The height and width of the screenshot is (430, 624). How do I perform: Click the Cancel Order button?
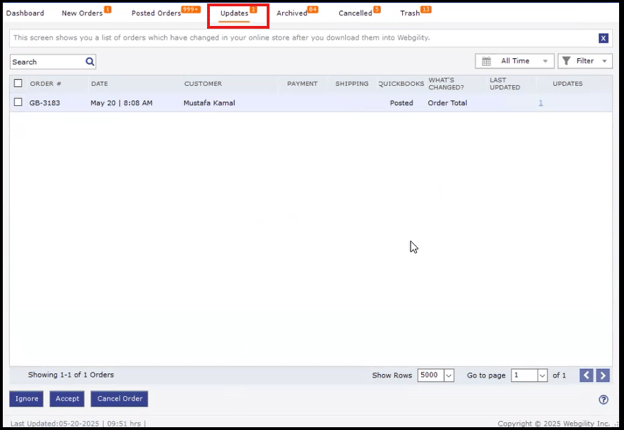click(119, 398)
